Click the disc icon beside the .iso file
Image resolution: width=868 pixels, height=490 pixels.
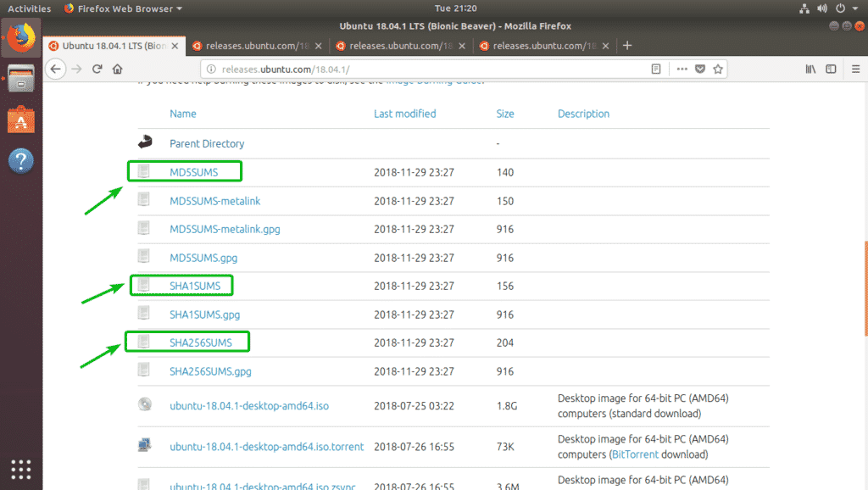click(x=145, y=404)
